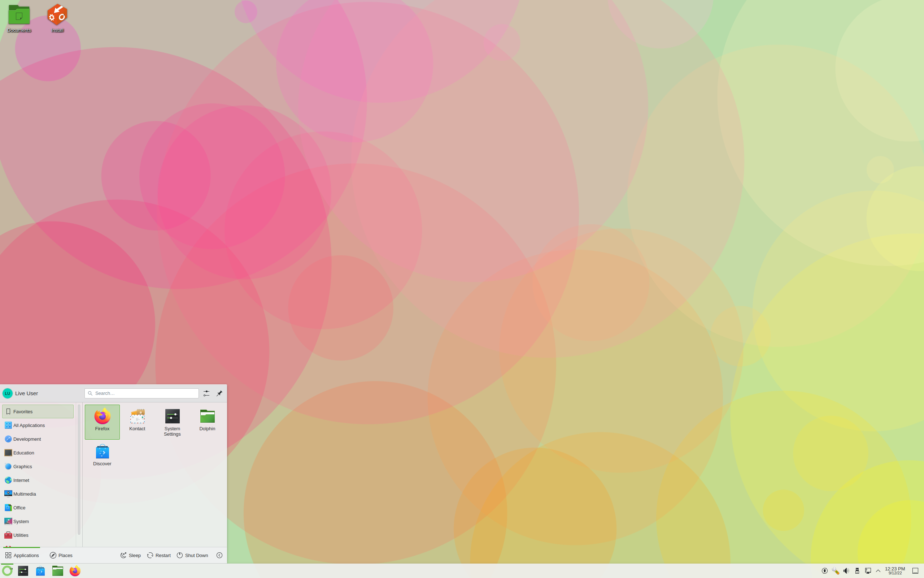Close launcher via openSUSE taskbar button
This screenshot has height=578, width=924.
coord(7,571)
